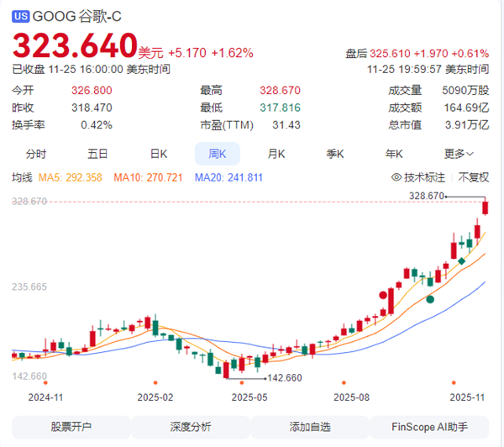This screenshot has width=504, height=447.
Task: Open the 不复权 adjustment dropdown
Action: (x=474, y=177)
